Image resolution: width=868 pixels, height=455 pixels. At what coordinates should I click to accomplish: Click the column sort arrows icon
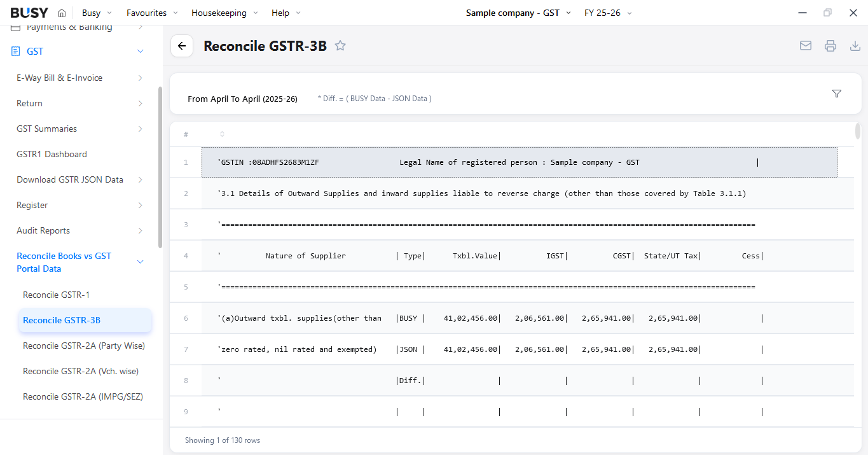pyautogui.click(x=222, y=134)
